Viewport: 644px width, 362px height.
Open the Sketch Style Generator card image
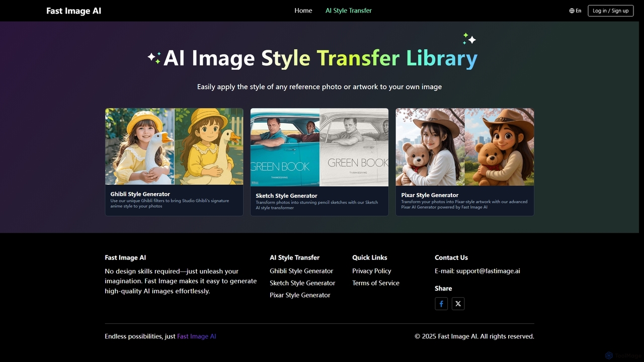click(319, 147)
